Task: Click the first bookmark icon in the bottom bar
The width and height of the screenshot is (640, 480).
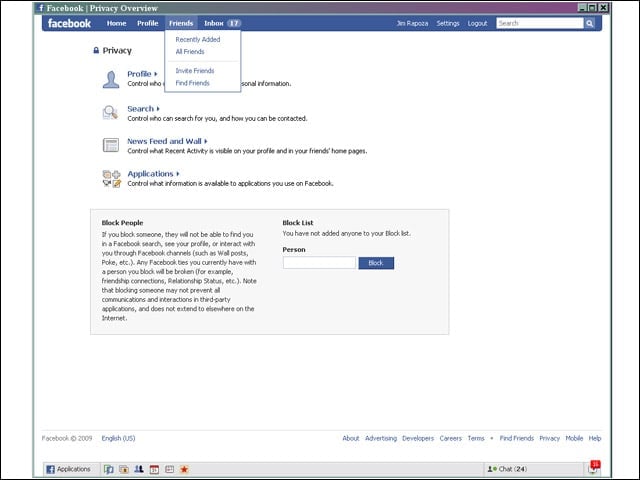Action: coord(109,469)
